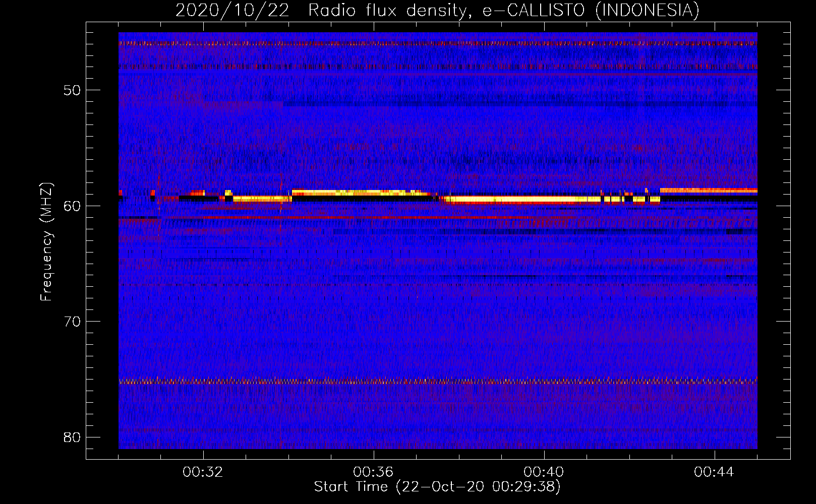This screenshot has width=816, height=504.
Task: Select the '00:44' time tick label
Action: click(x=714, y=472)
